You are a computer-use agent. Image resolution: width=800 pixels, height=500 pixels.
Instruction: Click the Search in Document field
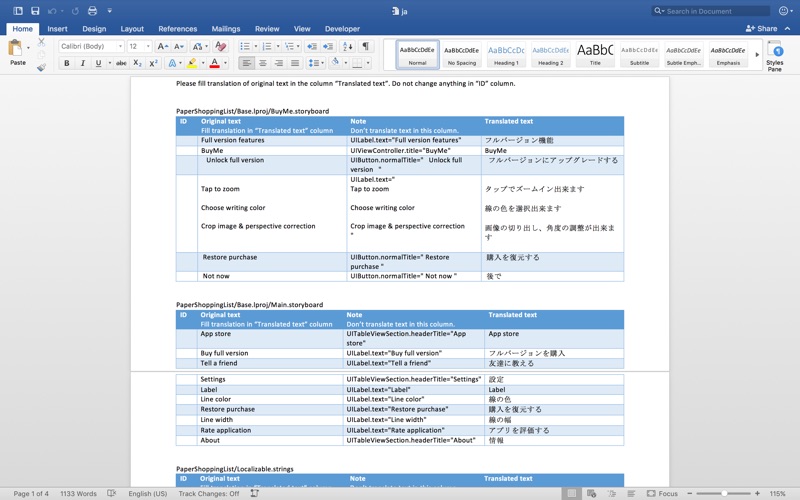[x=711, y=11]
